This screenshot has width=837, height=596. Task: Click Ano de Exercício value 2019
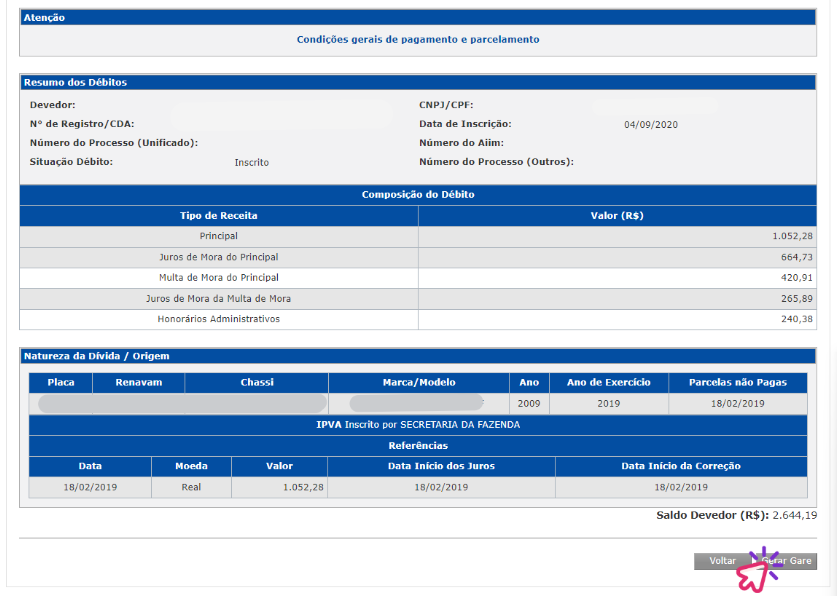tap(609, 404)
